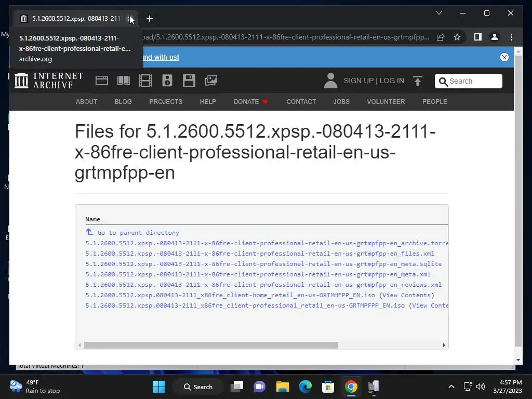Open Chrome three-dot menu
The width and height of the screenshot is (532, 399).
tap(511, 37)
